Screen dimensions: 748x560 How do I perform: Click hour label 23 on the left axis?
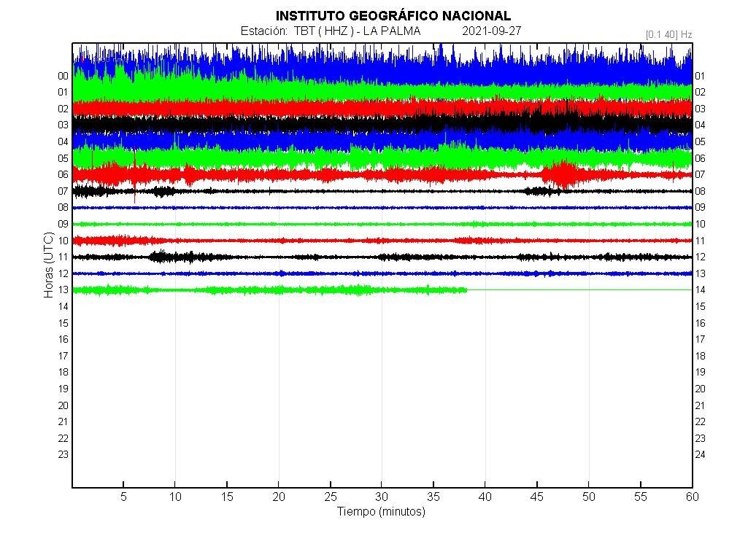click(63, 454)
